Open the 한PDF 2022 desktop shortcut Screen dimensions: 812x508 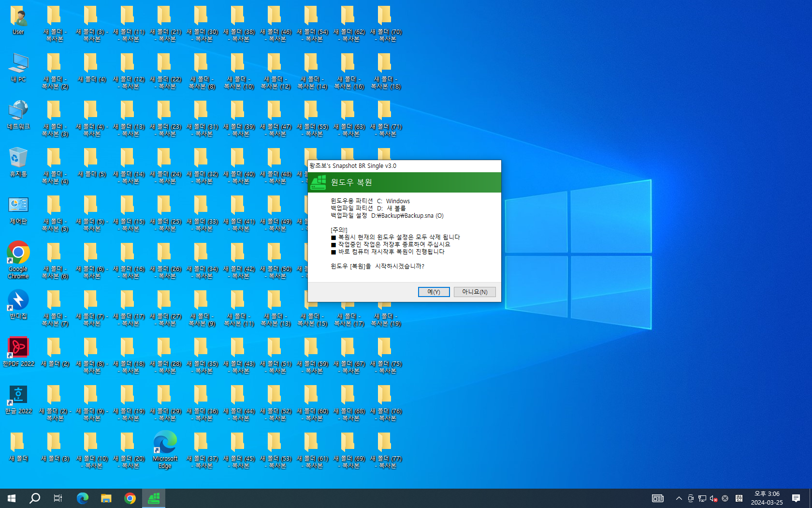18,353
